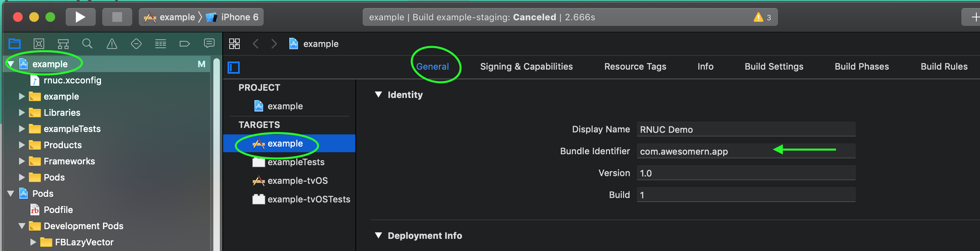Choose the iPhone 6 run destination
The height and width of the screenshot is (251, 980).
click(232, 17)
